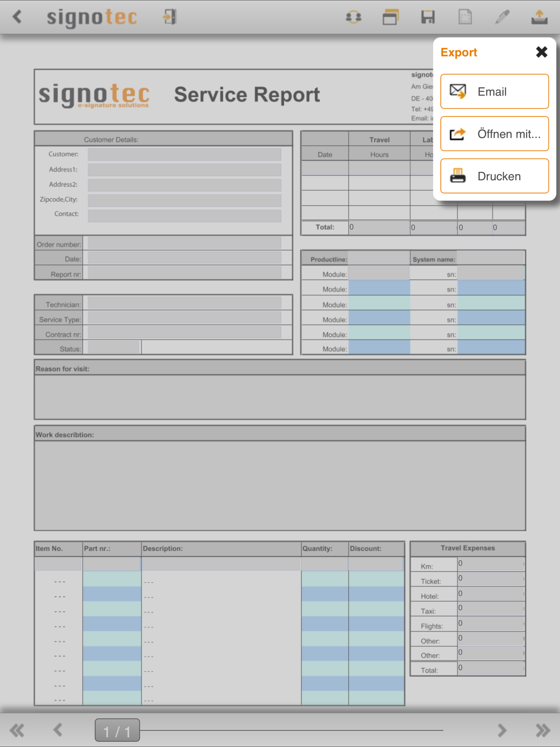Viewport: 560px width, 747px height.
Task: Click the Service Type field
Action: click(184, 318)
